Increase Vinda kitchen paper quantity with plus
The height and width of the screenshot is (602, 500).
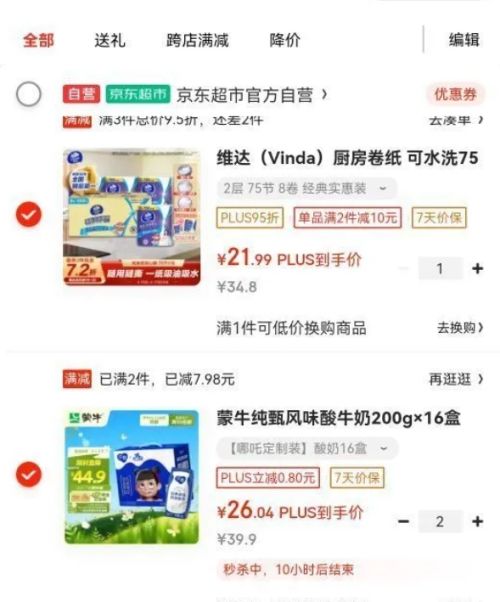tap(477, 268)
